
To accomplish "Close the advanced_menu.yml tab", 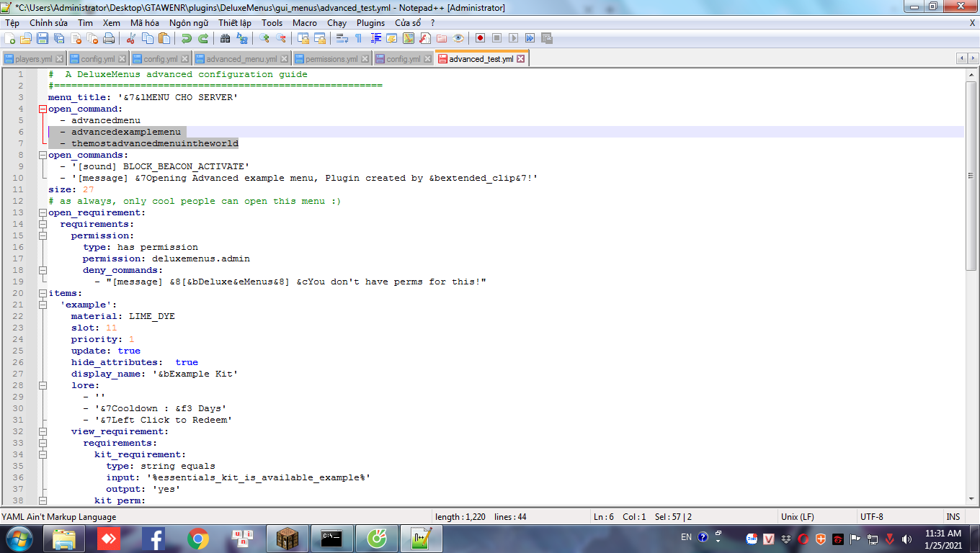I will click(283, 59).
